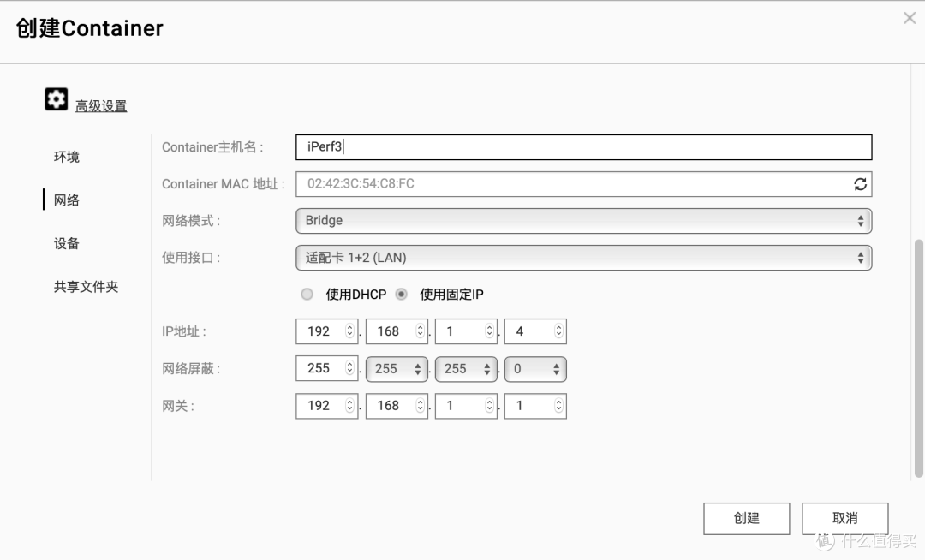Select the Use DHCP radio button

[307, 295]
